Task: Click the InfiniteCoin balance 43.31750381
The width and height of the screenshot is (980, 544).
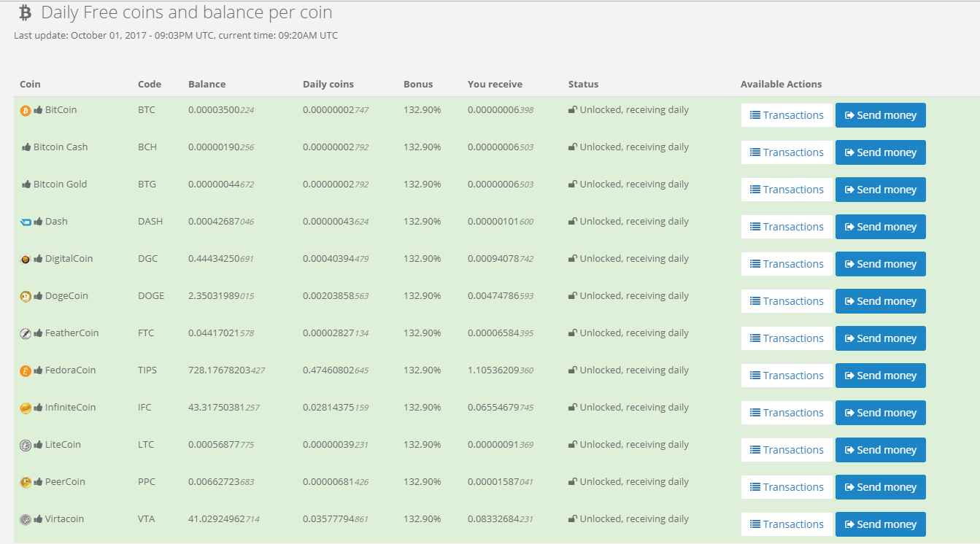Action: click(224, 408)
